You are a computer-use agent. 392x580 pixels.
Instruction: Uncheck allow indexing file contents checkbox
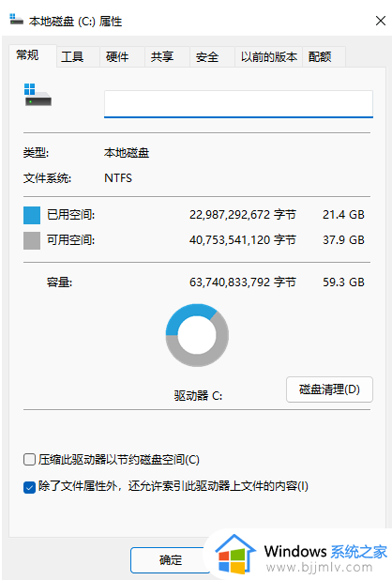pyautogui.click(x=29, y=487)
